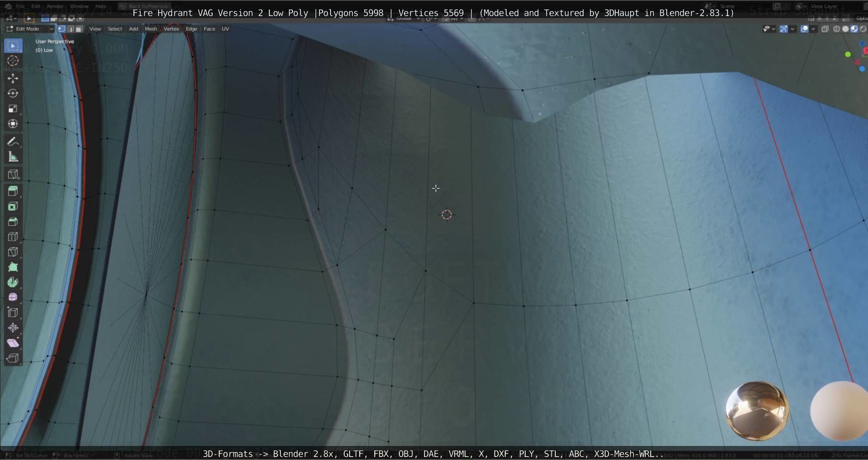Open the Edit Mode dropdown
The width and height of the screenshot is (868, 460).
(x=30, y=29)
